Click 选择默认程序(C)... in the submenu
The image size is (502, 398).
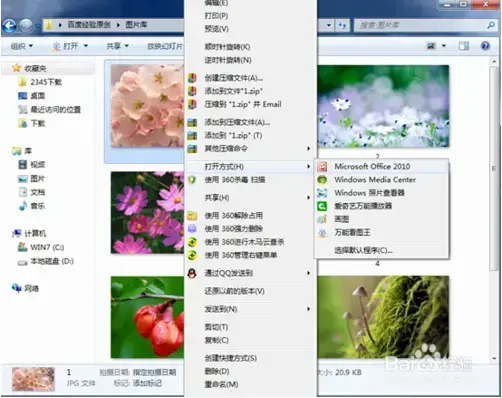(363, 250)
